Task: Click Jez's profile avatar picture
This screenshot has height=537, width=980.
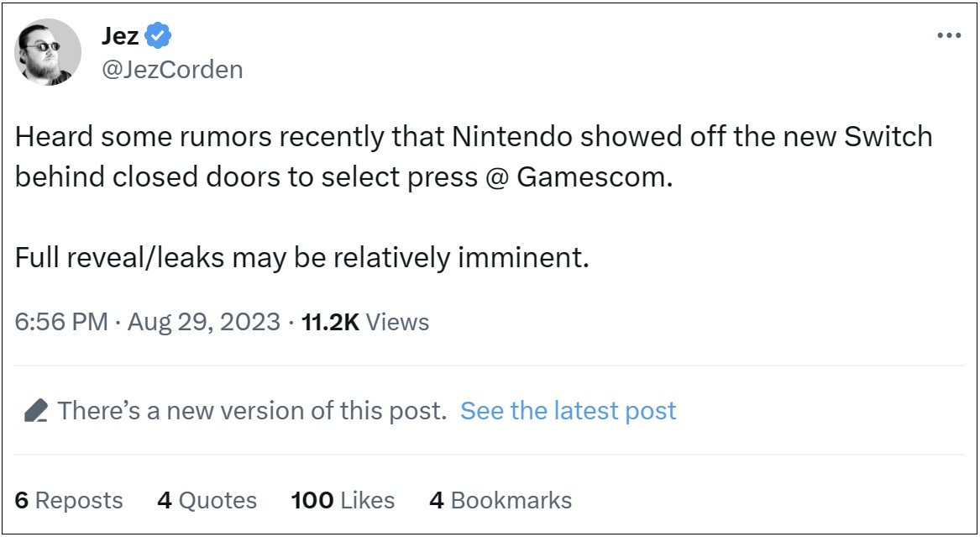Action: [48, 52]
